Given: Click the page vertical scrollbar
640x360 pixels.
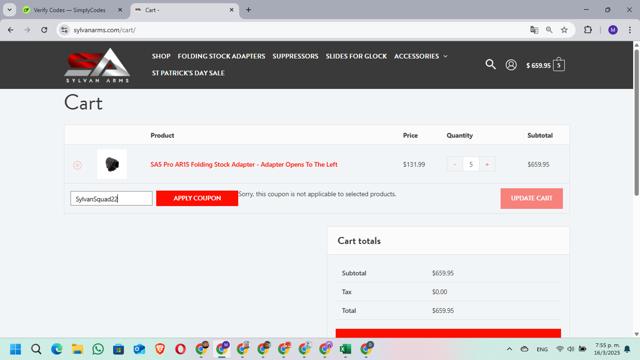Looking at the screenshot, I should (x=636, y=121).
